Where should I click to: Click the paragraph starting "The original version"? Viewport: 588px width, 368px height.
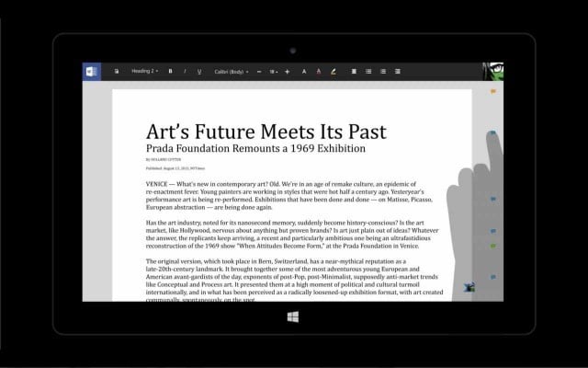pos(294,280)
